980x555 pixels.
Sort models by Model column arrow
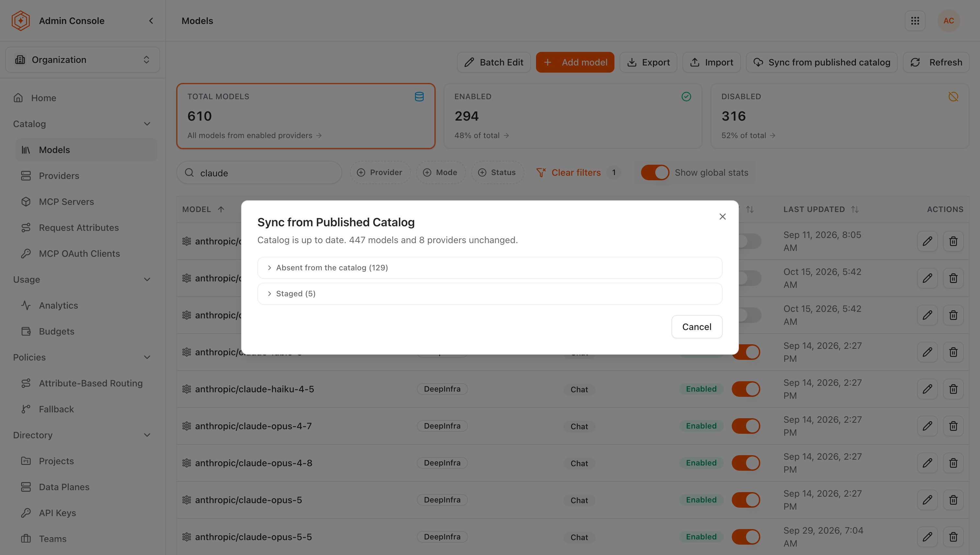click(x=221, y=209)
